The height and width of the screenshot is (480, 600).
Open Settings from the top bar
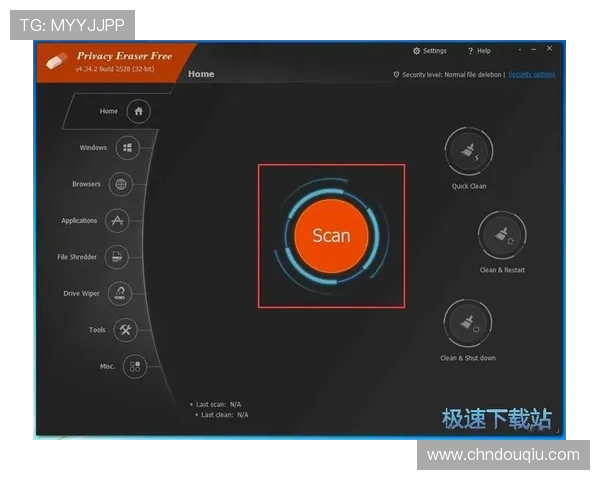tap(430, 51)
